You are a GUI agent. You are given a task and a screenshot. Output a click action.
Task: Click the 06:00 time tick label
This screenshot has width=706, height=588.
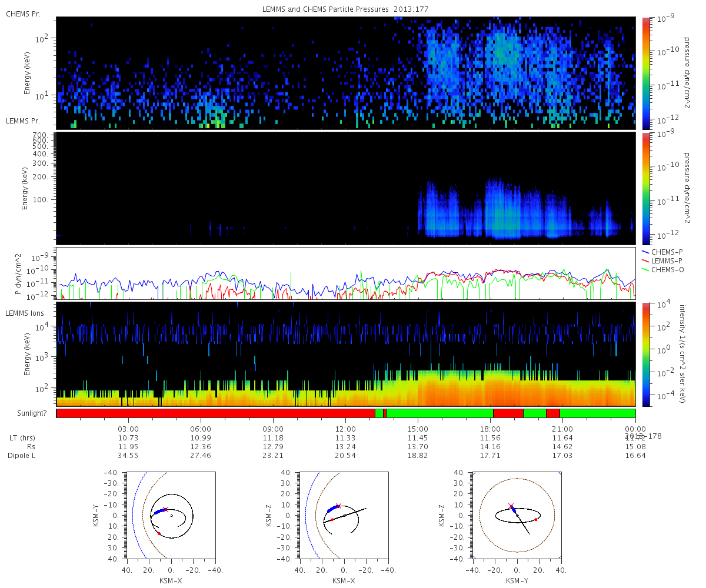201,429
